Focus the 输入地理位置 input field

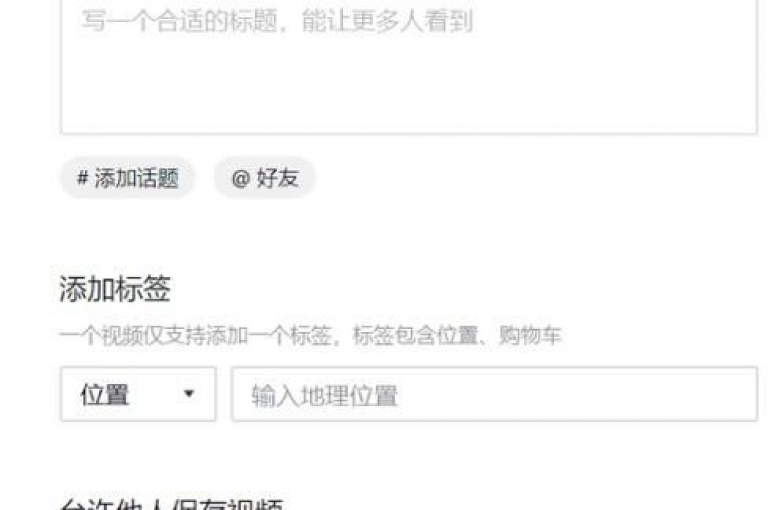coord(495,394)
